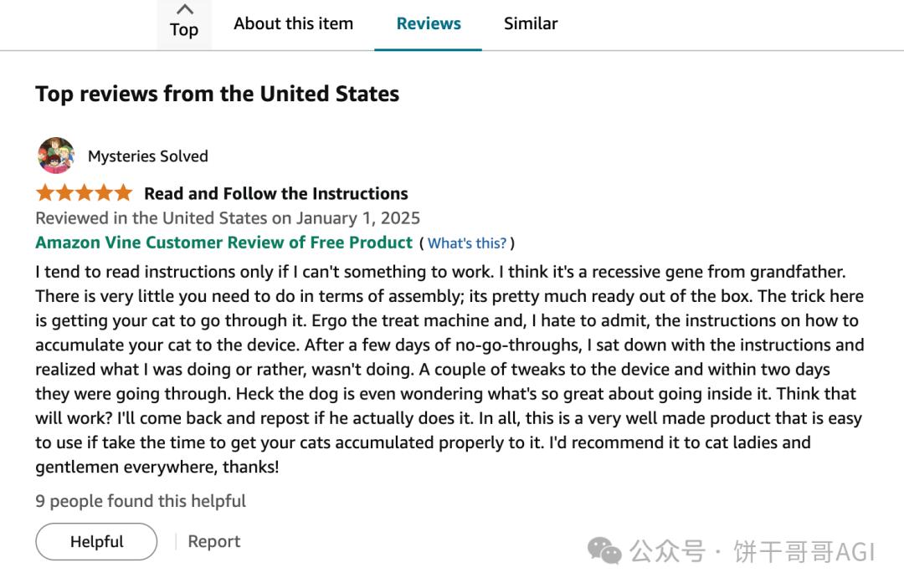Screen dimensions: 904x588
Task: Click the Report link
Action: pos(213,541)
